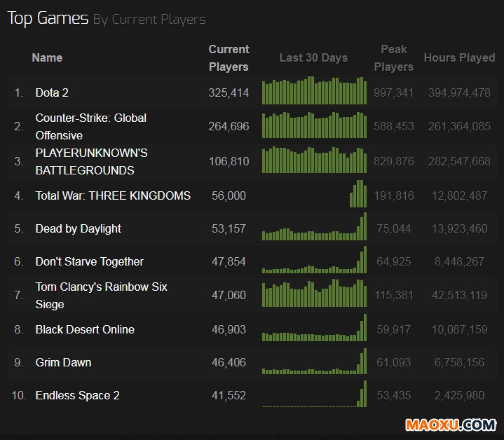Click the Current Players column header
The width and height of the screenshot is (504, 440).
point(229,58)
